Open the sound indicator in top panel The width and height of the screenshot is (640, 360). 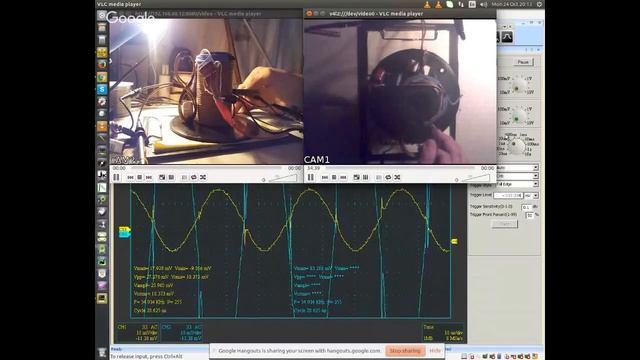tap(484, 4)
